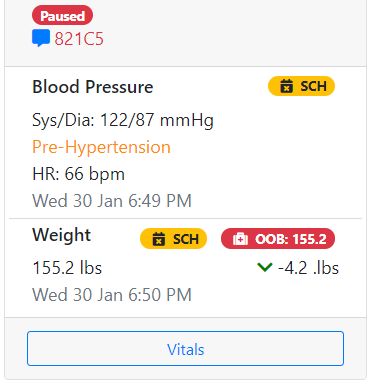Click the Blood Pressure SCH badge
Image resolution: width=371 pixels, height=386 pixels.
[x=301, y=86]
